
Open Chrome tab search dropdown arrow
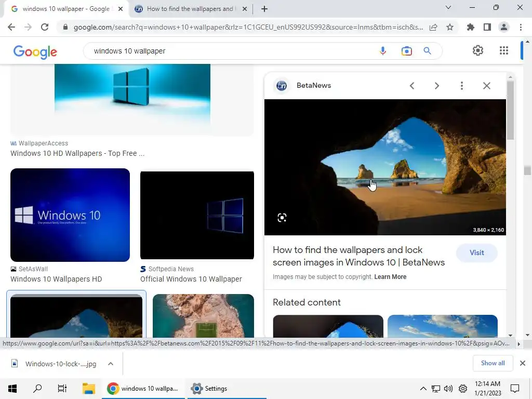coord(448,7)
